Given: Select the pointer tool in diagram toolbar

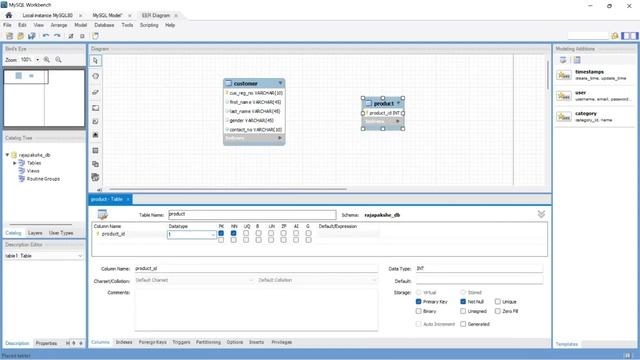Looking at the screenshot, I should click(96, 60).
